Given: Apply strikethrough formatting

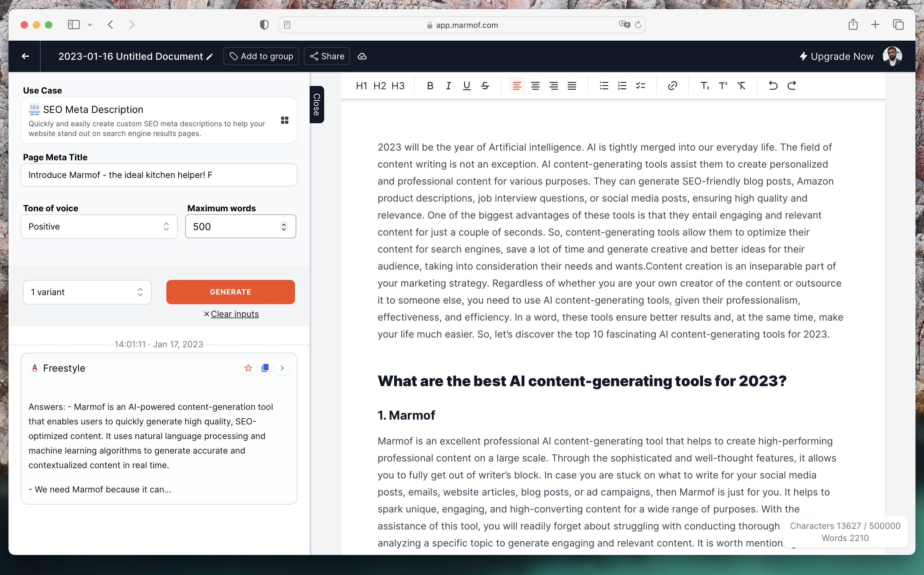Looking at the screenshot, I should click(485, 86).
